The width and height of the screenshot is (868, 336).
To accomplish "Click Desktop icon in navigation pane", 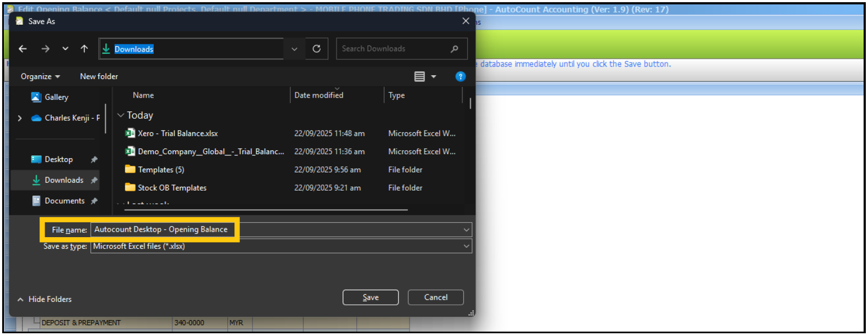I will coord(36,159).
